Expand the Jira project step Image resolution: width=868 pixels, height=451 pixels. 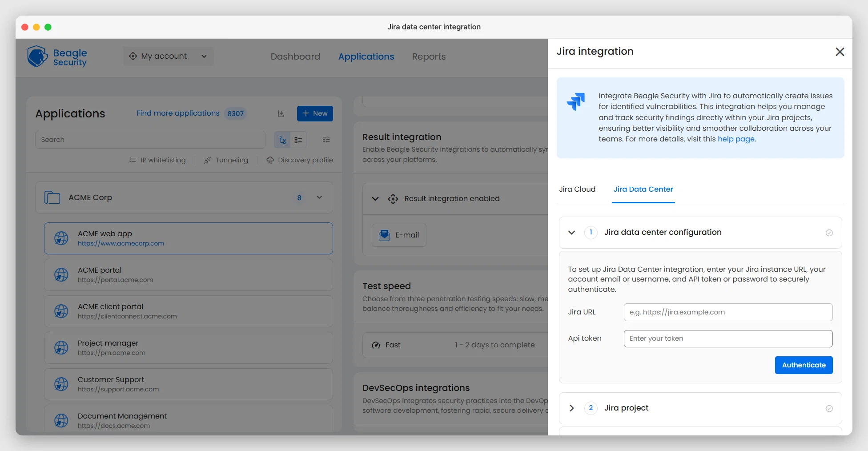572,408
